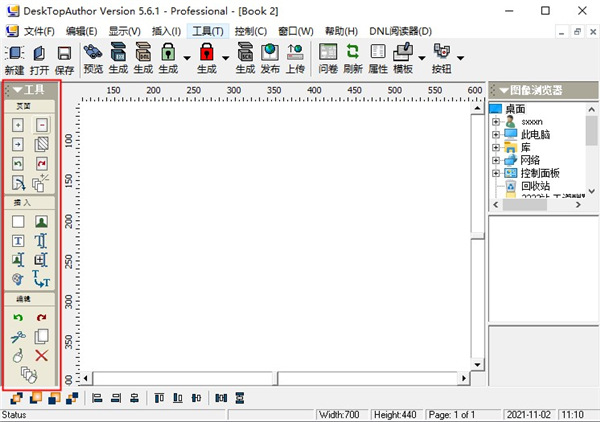Viewport: 600px width, 422px height.
Task: Click the previous page green arrow icon
Action: point(18,164)
